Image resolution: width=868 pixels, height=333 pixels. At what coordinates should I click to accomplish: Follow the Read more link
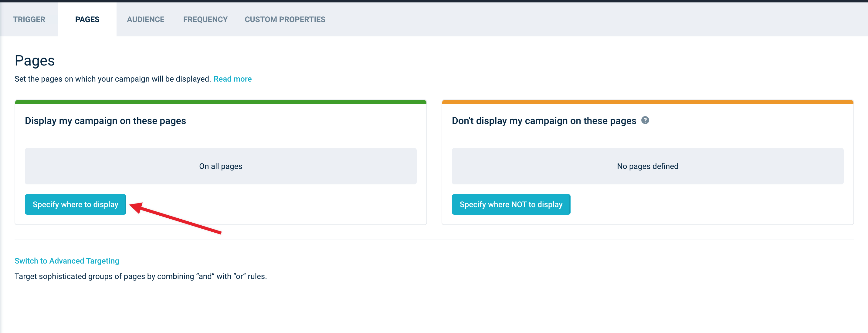232,79
